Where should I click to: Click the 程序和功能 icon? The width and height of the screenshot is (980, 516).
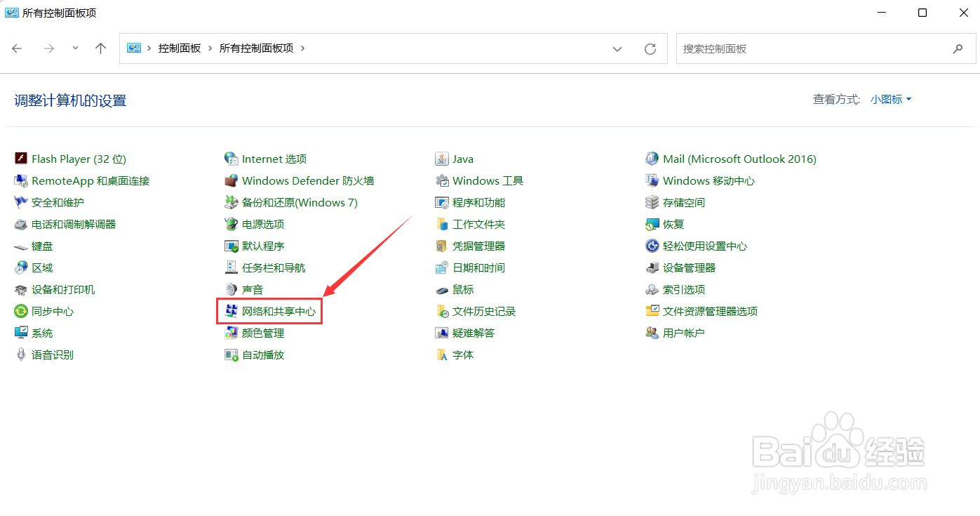(x=442, y=203)
